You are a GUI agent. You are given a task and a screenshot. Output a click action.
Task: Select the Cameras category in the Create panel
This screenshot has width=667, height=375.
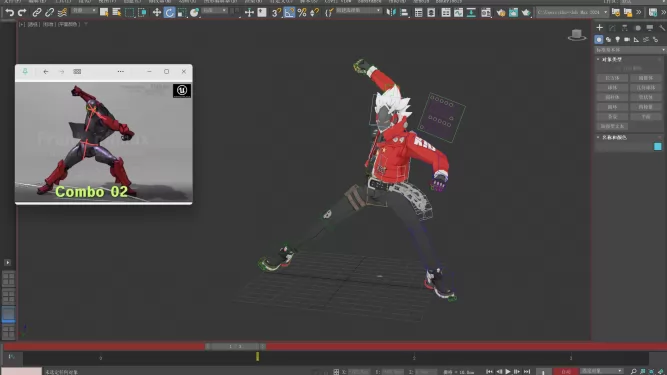click(x=627, y=40)
